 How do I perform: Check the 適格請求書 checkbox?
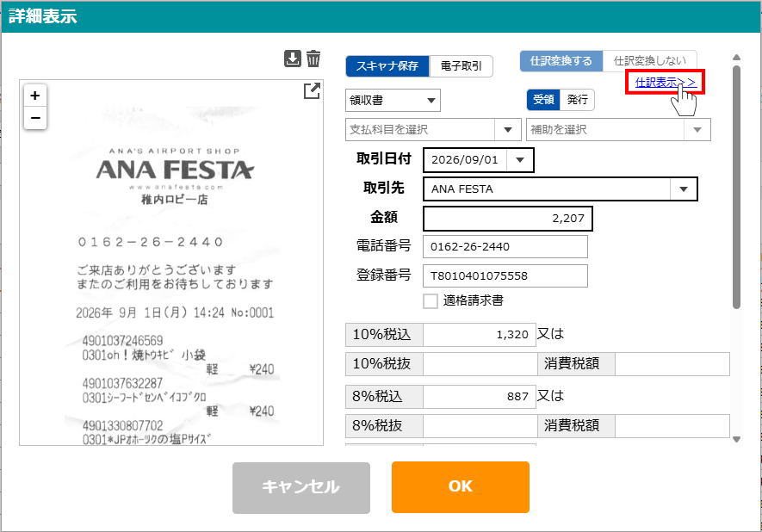click(x=431, y=301)
